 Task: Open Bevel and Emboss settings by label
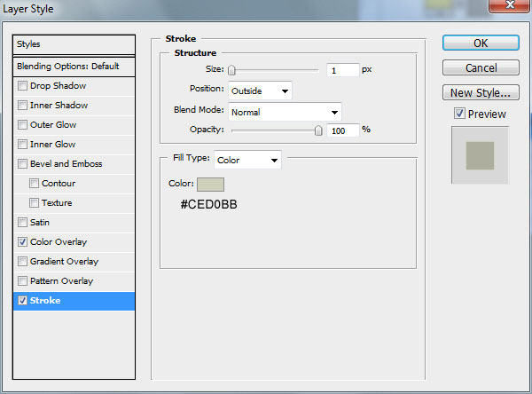tap(66, 163)
